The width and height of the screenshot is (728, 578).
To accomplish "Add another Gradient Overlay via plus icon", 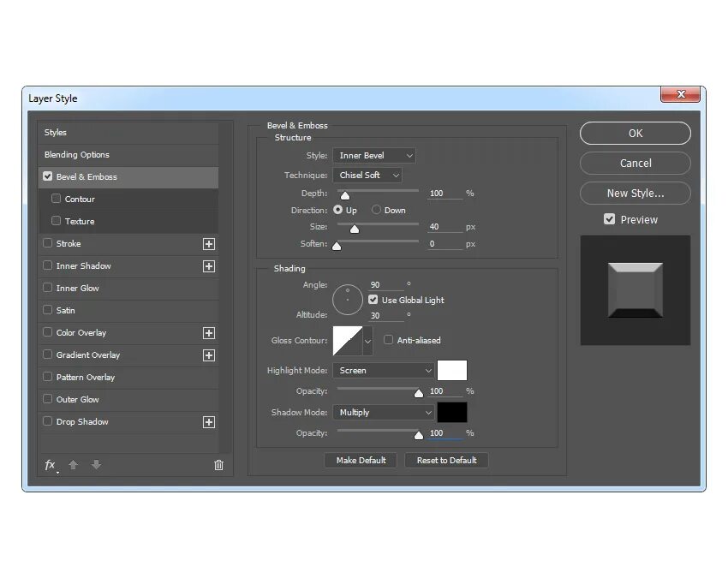I will [x=209, y=355].
